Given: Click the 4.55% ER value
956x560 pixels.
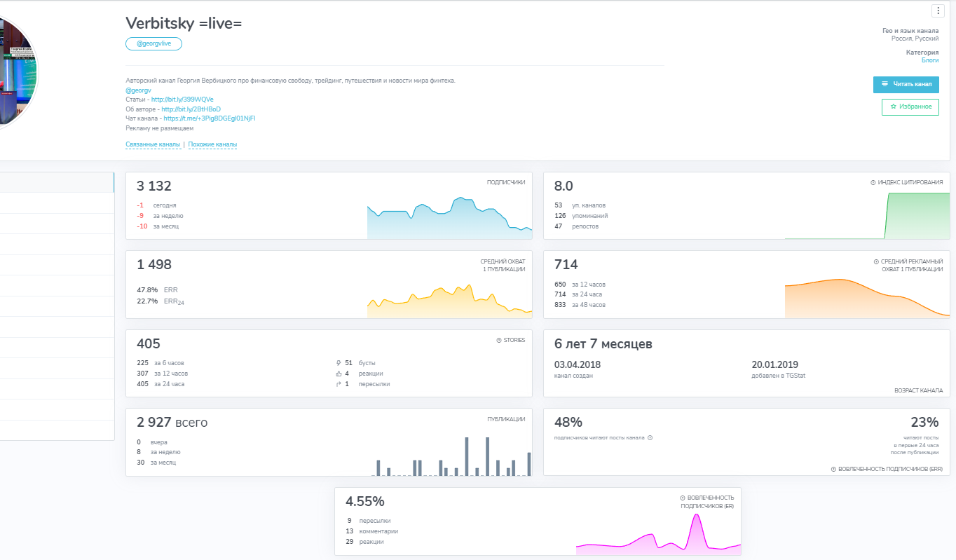Looking at the screenshot, I should coord(365,502).
